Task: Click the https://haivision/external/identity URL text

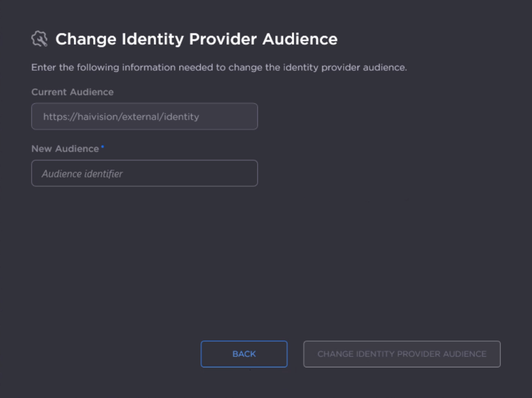Action: [121, 116]
